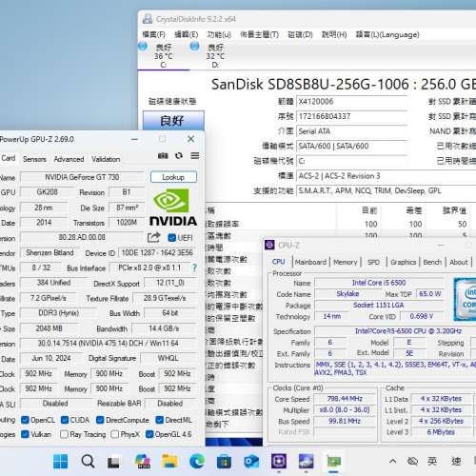Toggle the OpenGL 4.6 checkbox
476x476 pixels.
click(149, 434)
